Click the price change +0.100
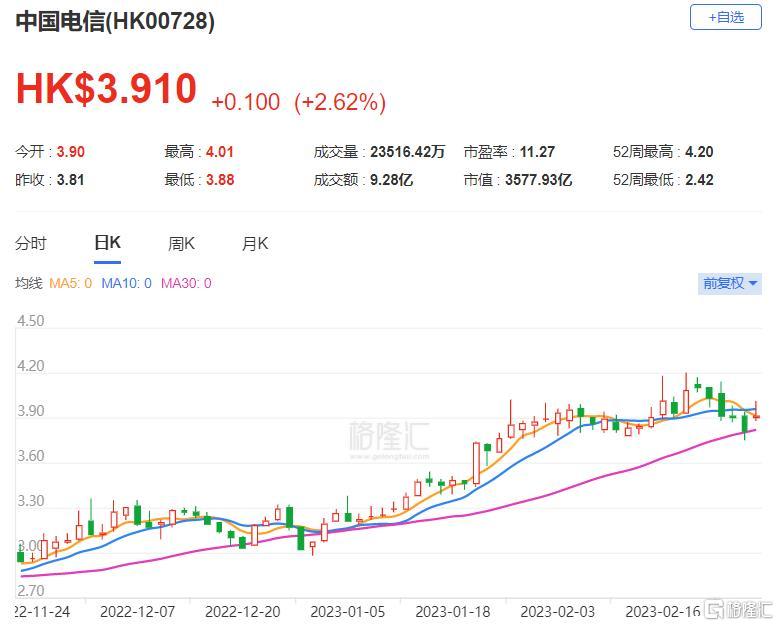Image resolution: width=779 pixels, height=626 pixels. pyautogui.click(x=246, y=102)
